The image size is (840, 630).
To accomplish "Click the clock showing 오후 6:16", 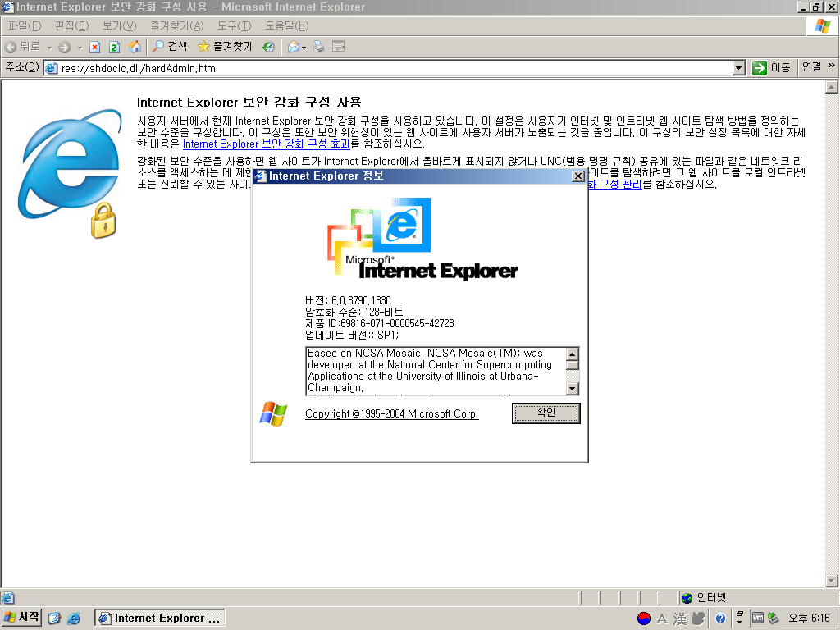I will 809,619.
